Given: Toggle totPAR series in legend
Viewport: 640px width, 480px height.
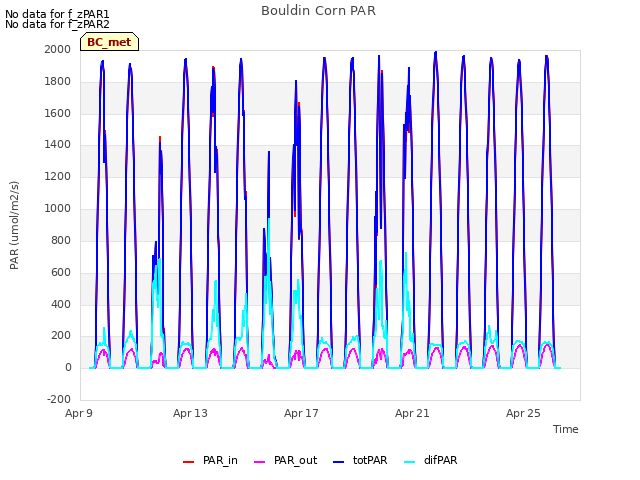Looking at the screenshot, I should [x=360, y=460].
